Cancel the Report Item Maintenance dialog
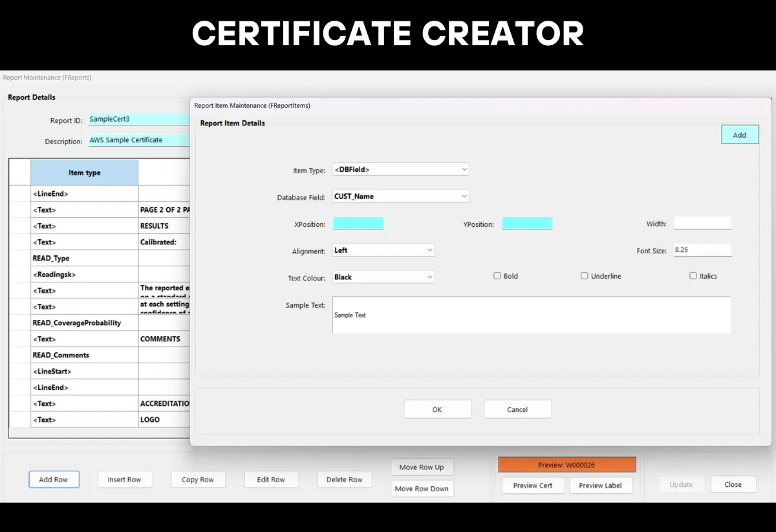 click(517, 409)
